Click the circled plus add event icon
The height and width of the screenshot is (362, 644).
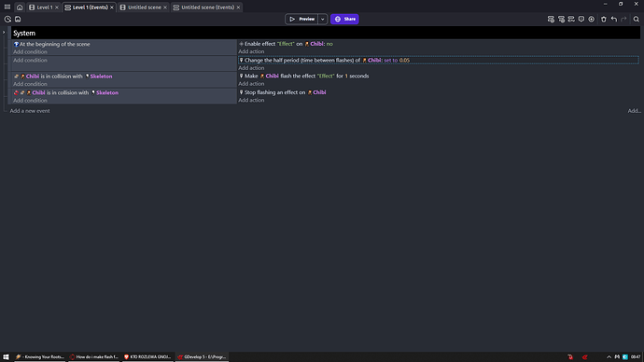(592, 19)
